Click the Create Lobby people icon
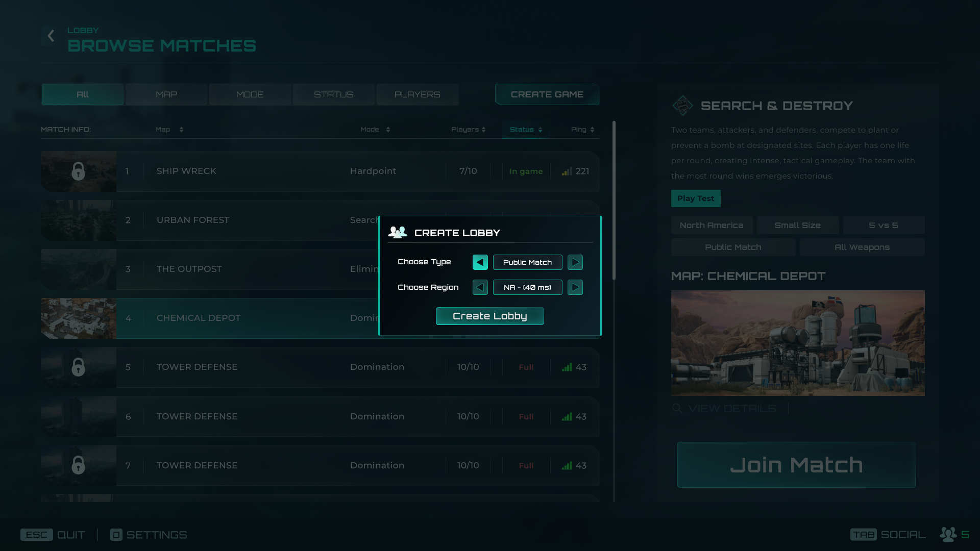980x551 pixels. point(397,233)
